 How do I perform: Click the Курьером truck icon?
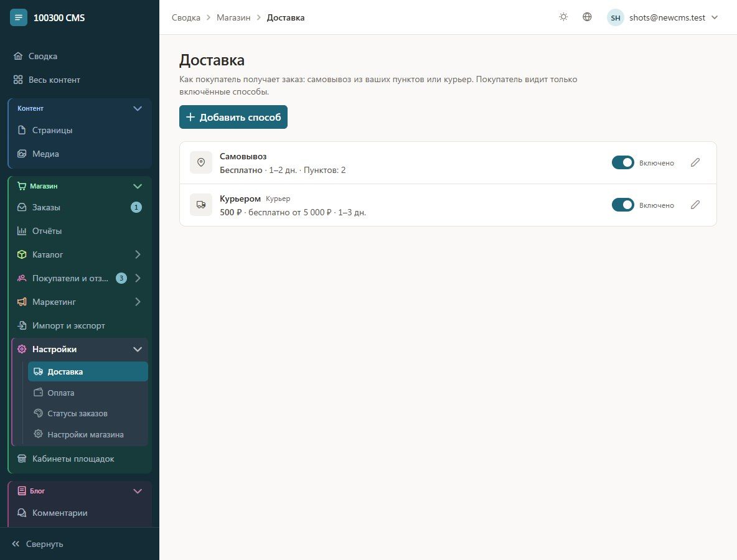click(x=201, y=205)
